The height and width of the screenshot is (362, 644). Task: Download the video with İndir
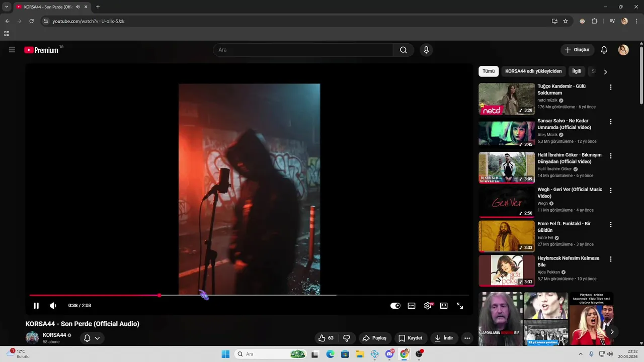(444, 338)
